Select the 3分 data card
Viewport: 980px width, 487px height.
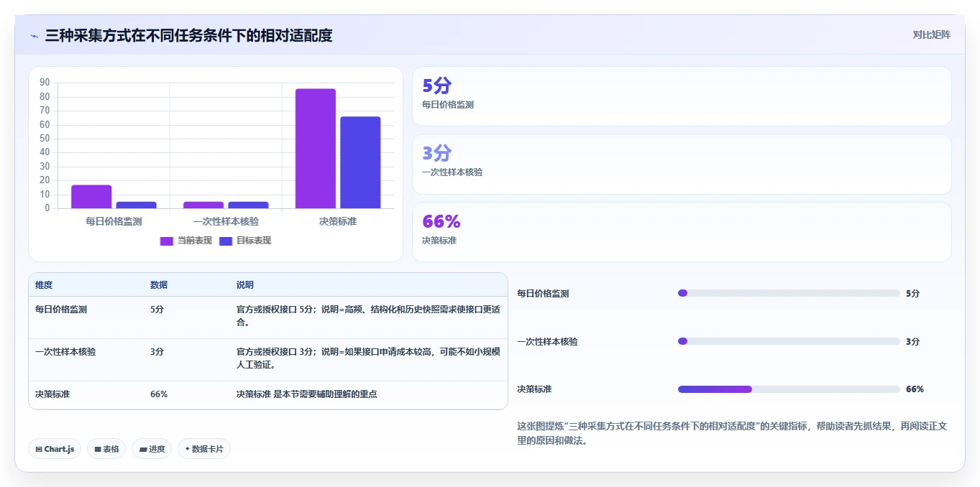682,164
